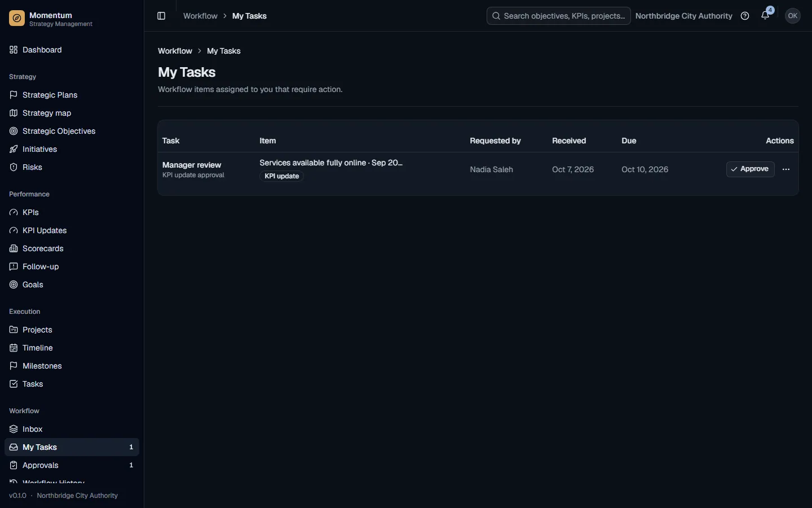Click the Scorecards icon
Screen dimensions: 812x508
click(14, 248)
